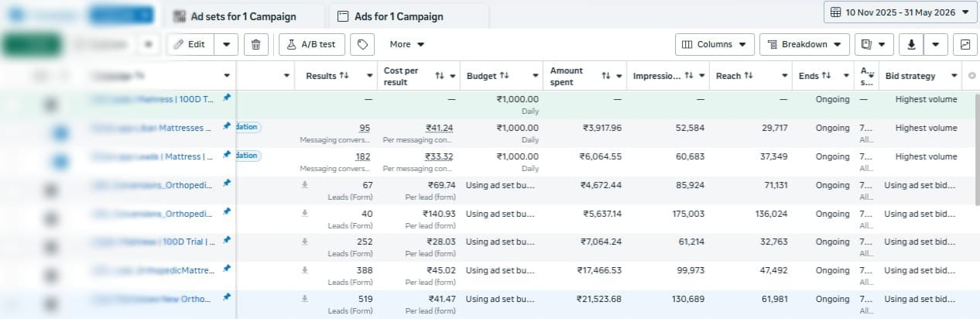Expand the Breakdown dropdown

coord(804,44)
